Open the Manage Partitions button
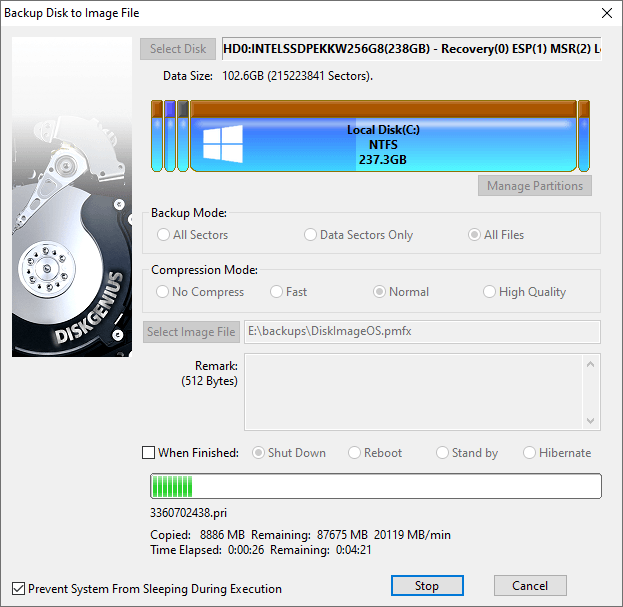Image resolution: width=623 pixels, height=607 pixels. coord(535,186)
